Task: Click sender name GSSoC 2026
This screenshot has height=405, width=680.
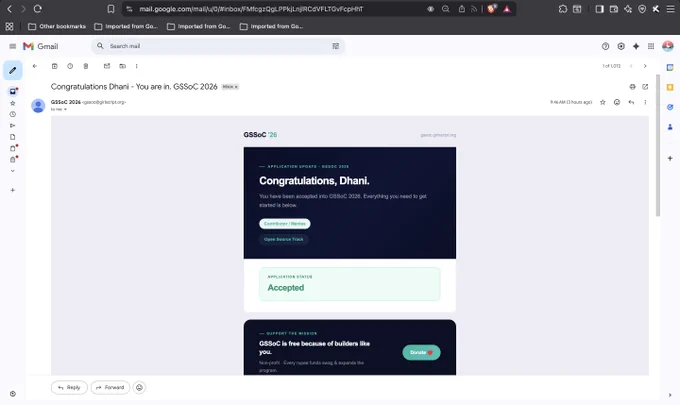Action: [65, 102]
